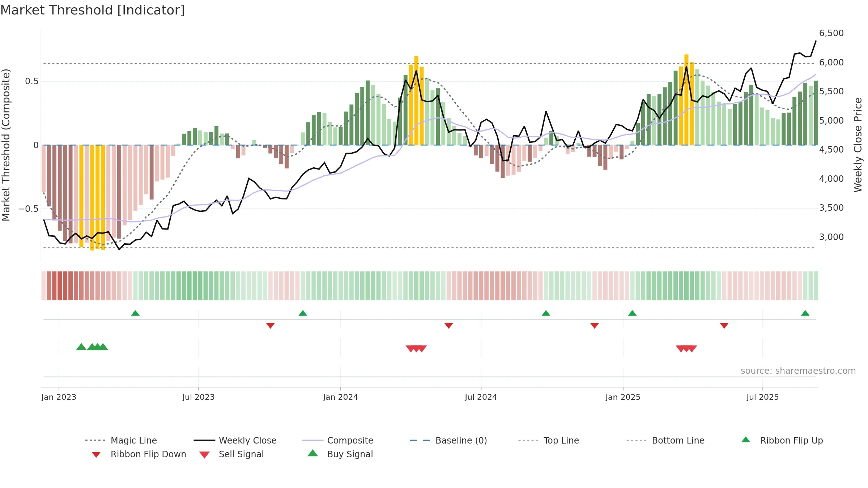Image resolution: width=868 pixels, height=488 pixels.
Task: Click the Ribbon Flip Up marker just before Jan 2024
Action: (303, 313)
